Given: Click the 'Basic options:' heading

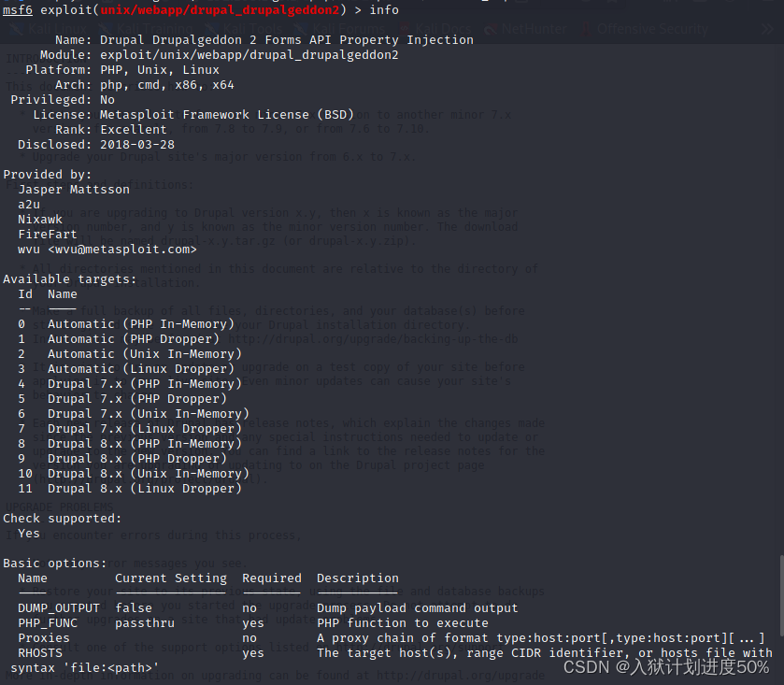Looking at the screenshot, I should (x=55, y=564).
